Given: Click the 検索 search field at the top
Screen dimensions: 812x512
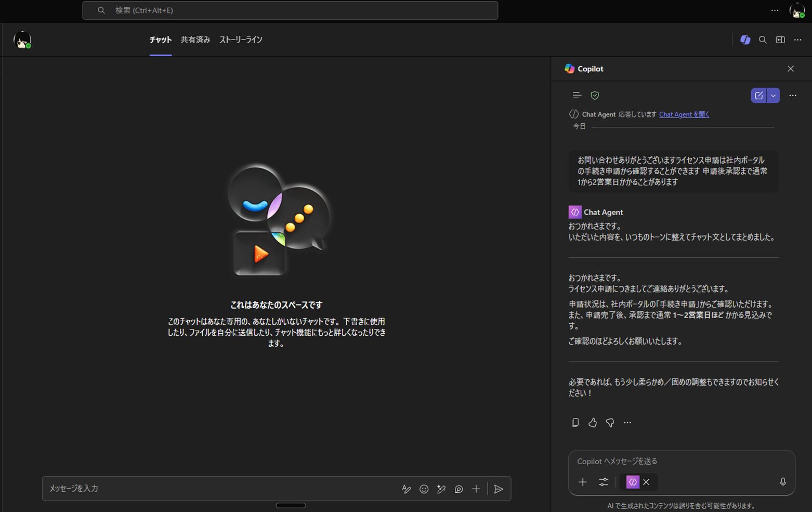Looking at the screenshot, I should pyautogui.click(x=290, y=10).
